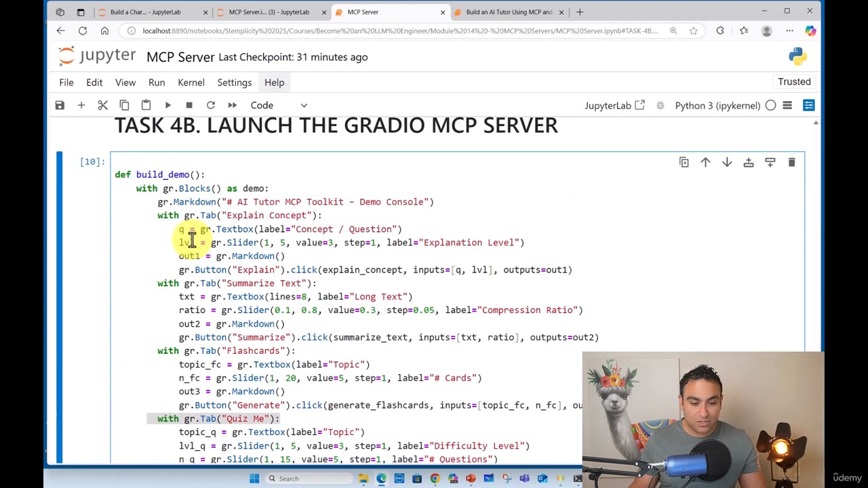Open the Settings menu
Screen dimensions: 868x488
click(235, 82)
